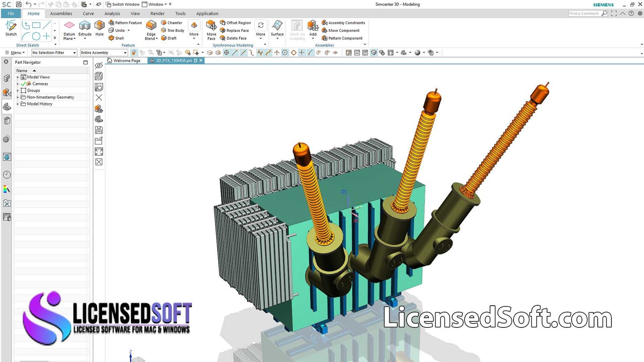The width and height of the screenshot is (644, 362).
Task: Toggle the snap existing point plus option
Action: [301, 52]
